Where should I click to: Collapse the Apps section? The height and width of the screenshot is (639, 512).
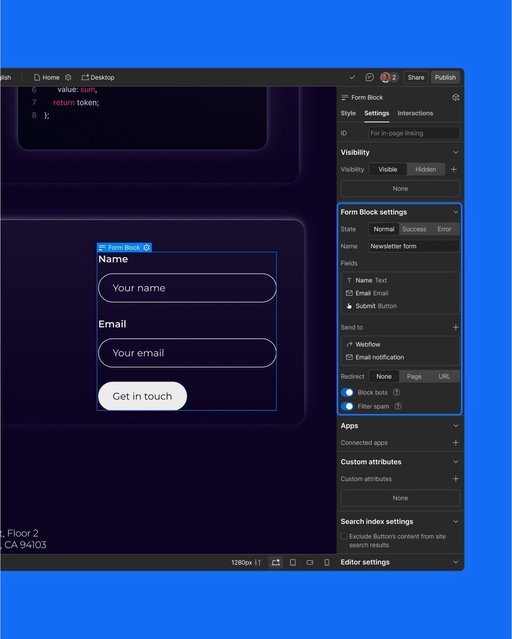(456, 426)
